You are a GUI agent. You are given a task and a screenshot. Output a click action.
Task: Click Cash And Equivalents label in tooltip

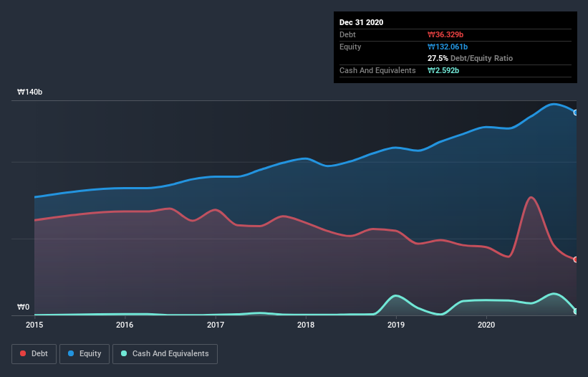pyautogui.click(x=377, y=70)
